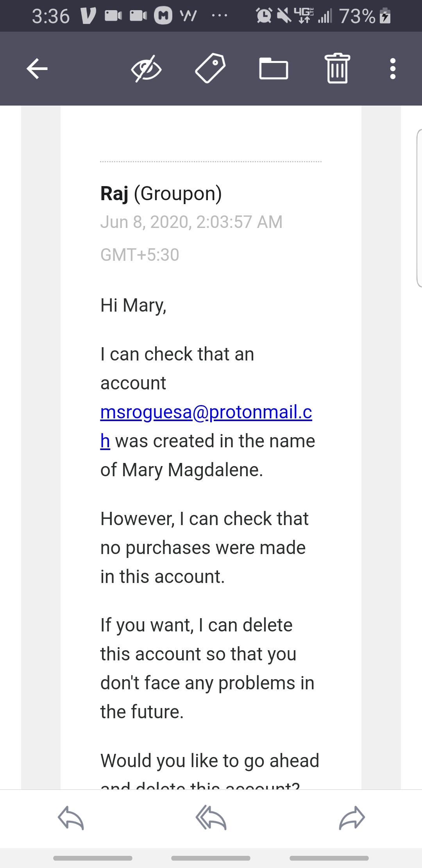422x868 pixels.
Task: Tap sender name Raj (Groupon)
Action: tap(161, 193)
